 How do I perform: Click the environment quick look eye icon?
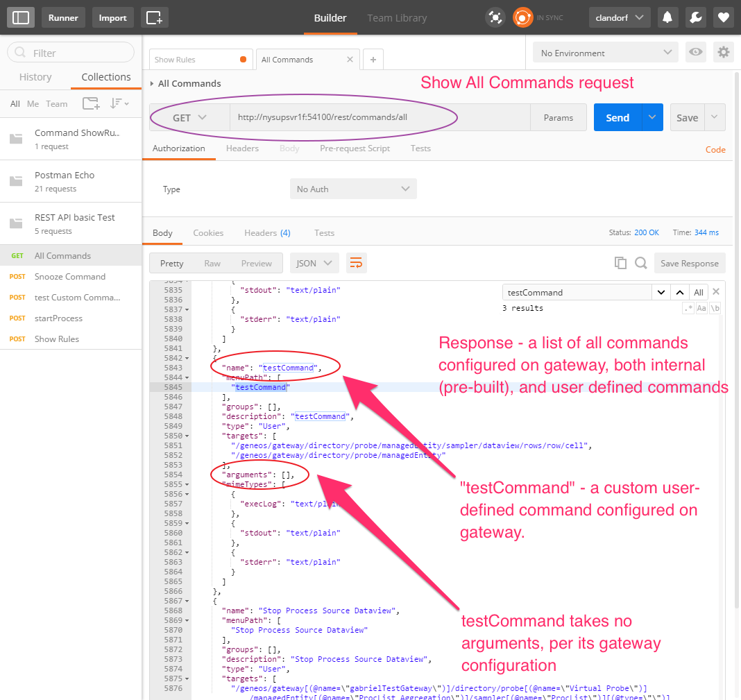pos(695,53)
